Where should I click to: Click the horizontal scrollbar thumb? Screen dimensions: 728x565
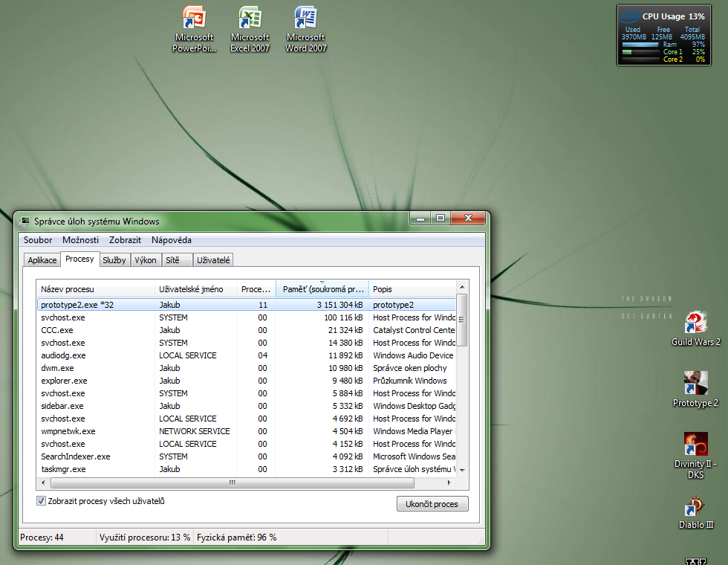tap(232, 482)
